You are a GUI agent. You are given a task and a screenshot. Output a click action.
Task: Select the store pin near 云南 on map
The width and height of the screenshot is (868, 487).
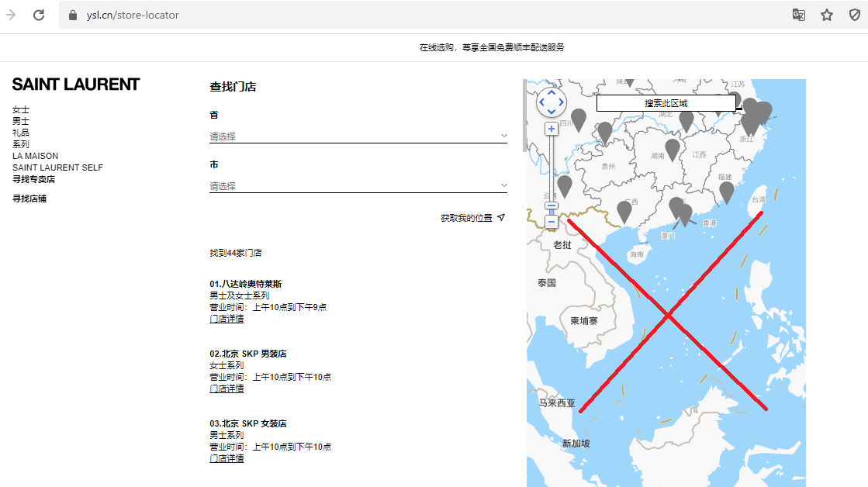tap(565, 186)
